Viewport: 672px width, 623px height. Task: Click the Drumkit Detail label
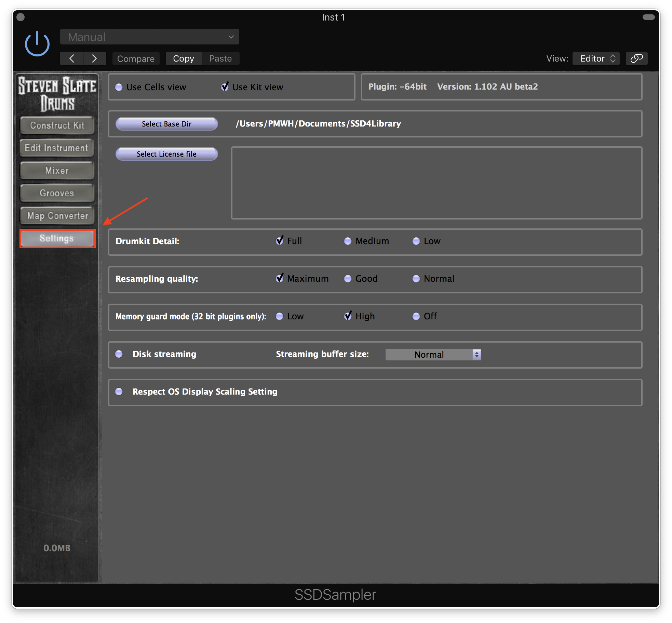[x=147, y=241]
